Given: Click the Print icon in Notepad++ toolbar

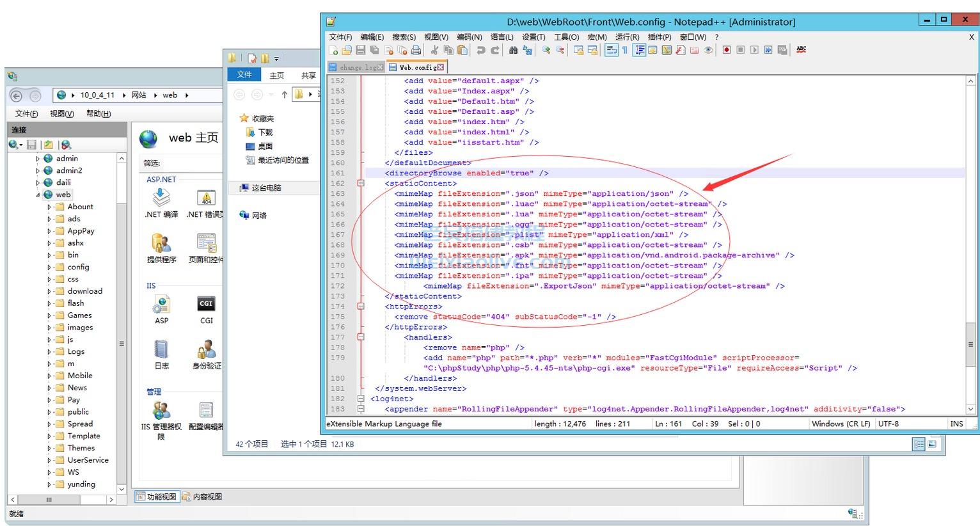Looking at the screenshot, I should coord(416,50).
